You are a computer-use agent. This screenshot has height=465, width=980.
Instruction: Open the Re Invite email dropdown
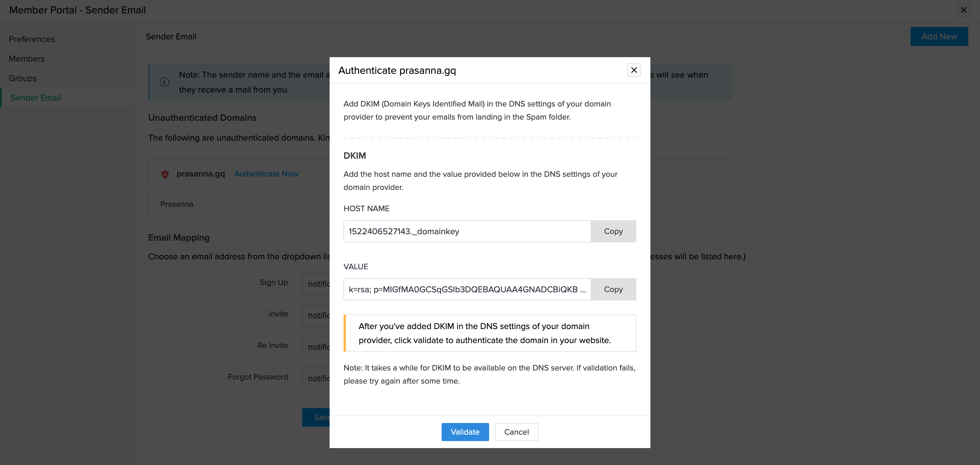pyautogui.click(x=316, y=347)
